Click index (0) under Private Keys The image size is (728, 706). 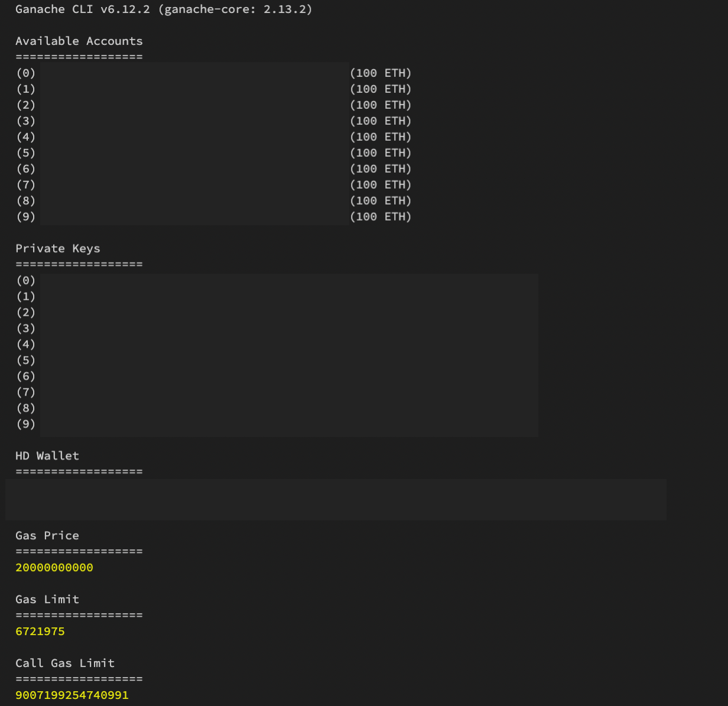pos(26,280)
